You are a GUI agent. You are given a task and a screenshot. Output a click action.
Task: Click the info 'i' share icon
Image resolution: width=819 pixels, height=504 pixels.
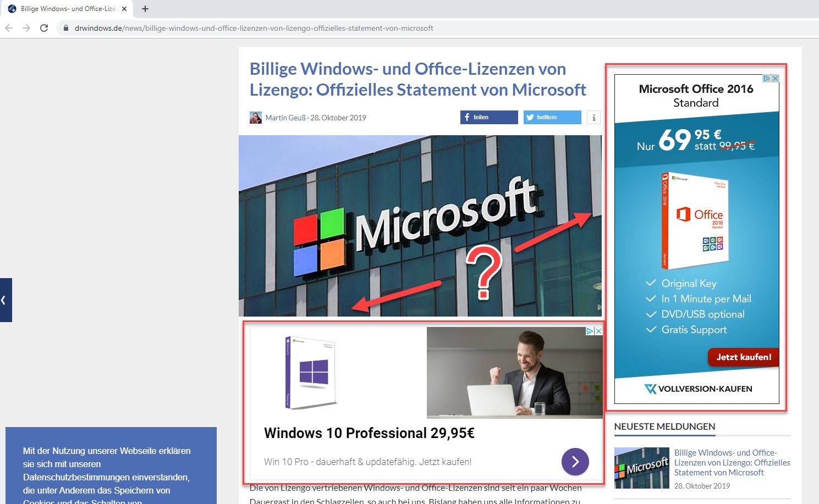click(x=593, y=117)
